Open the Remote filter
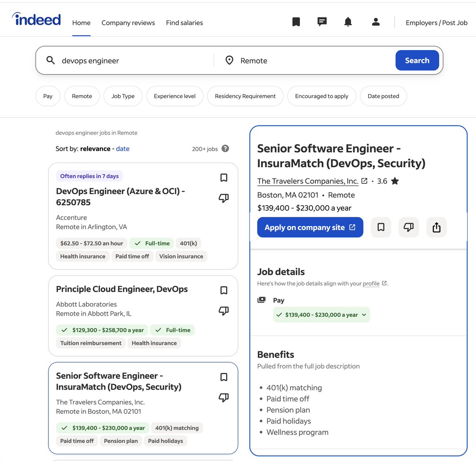 pyautogui.click(x=82, y=96)
